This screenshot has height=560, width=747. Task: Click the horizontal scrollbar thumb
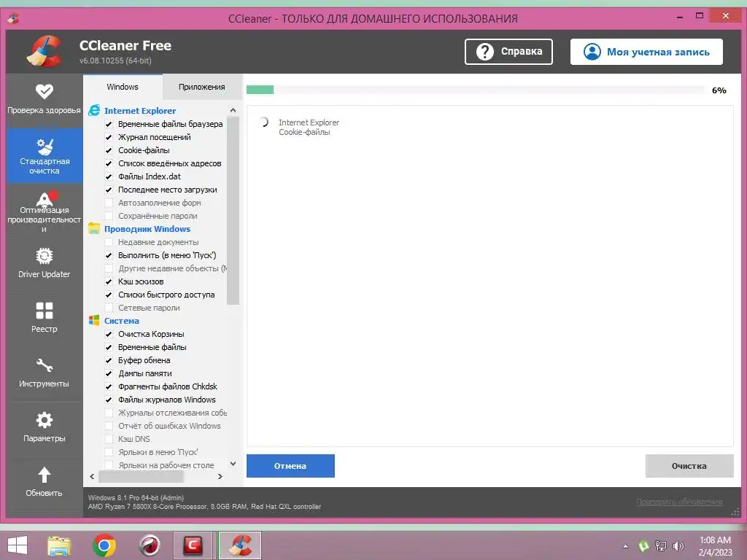point(141,476)
